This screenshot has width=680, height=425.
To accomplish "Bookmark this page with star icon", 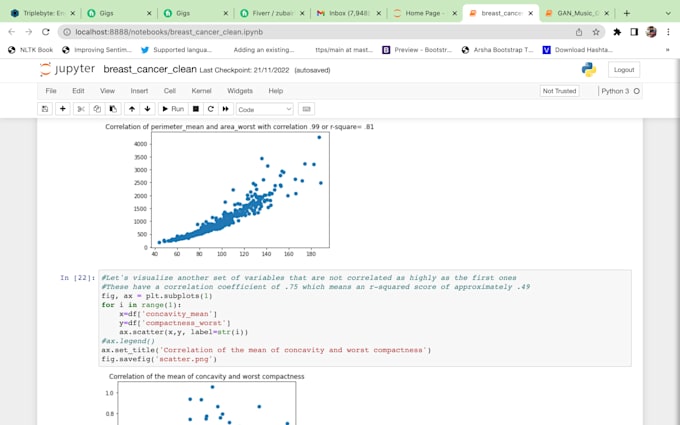I will [x=596, y=32].
